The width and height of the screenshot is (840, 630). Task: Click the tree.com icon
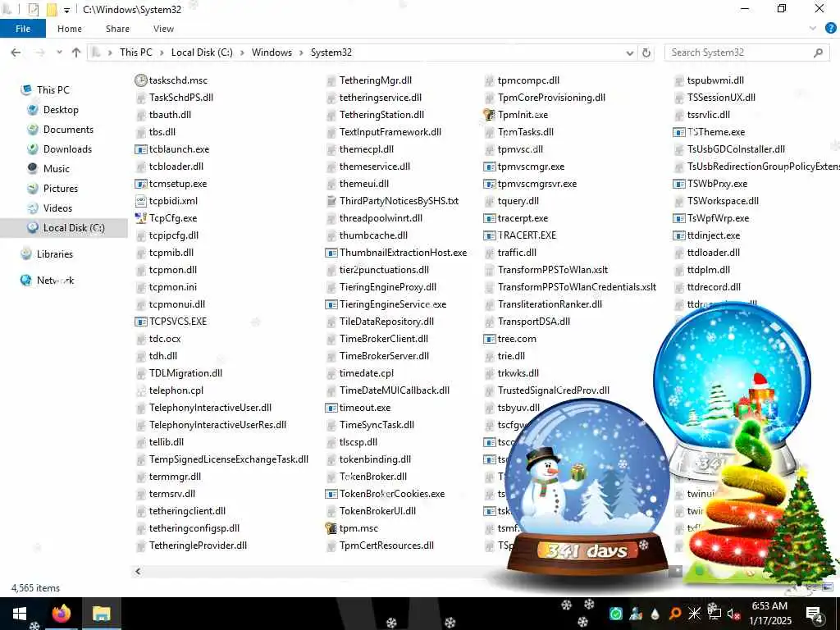click(489, 339)
